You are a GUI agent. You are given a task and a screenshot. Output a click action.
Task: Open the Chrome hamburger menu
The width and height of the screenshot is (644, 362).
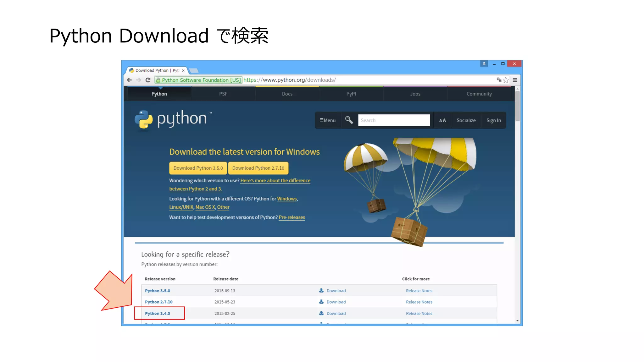(x=515, y=80)
